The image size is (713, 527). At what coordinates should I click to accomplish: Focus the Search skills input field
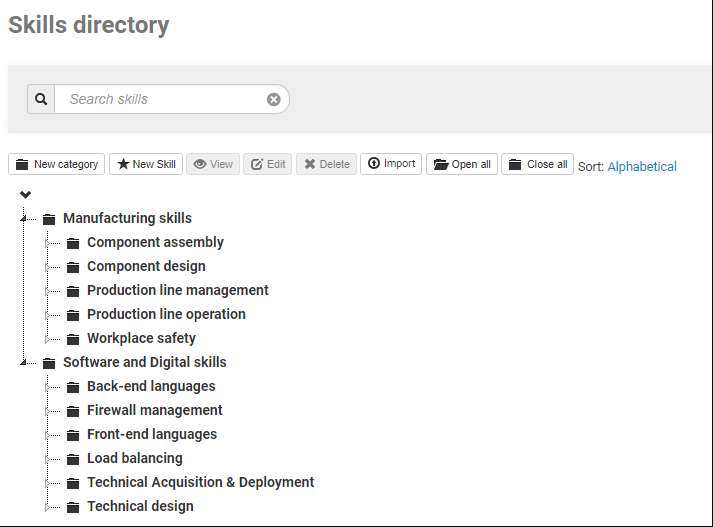160,99
